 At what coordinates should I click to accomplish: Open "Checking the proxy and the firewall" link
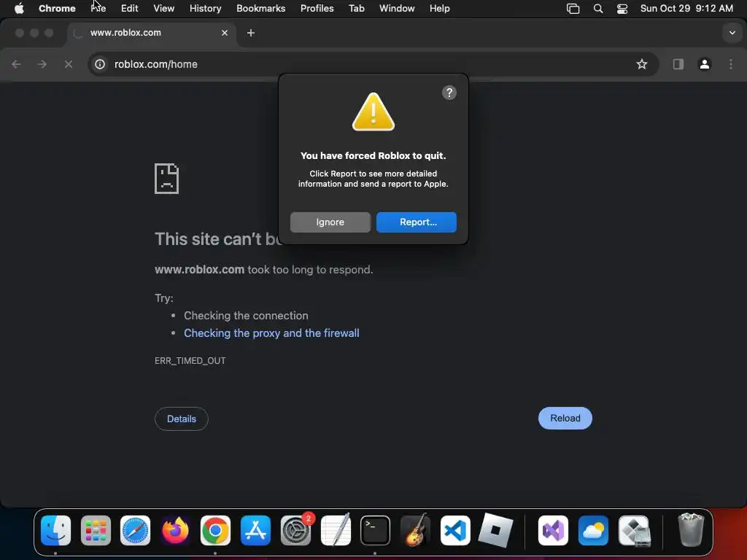271,332
